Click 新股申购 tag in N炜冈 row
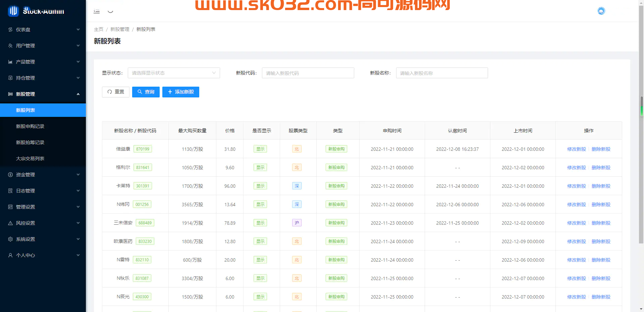This screenshot has height=312, width=644. [x=336, y=204]
